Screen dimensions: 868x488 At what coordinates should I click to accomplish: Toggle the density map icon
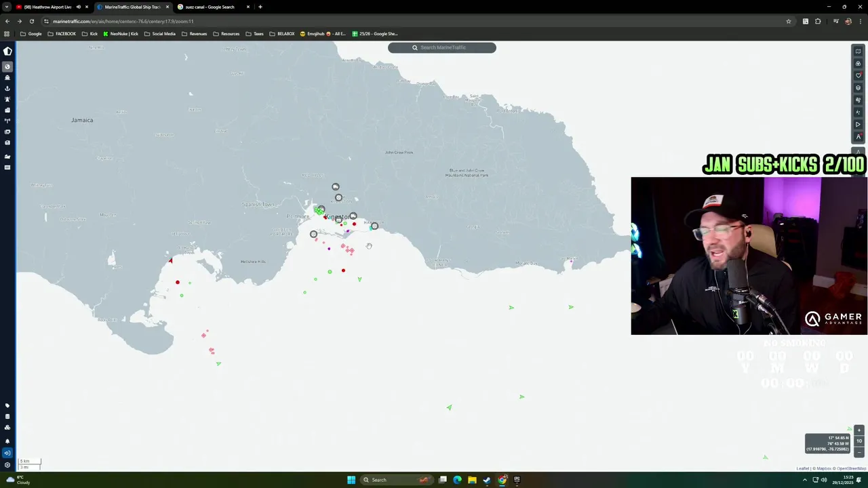(858, 113)
